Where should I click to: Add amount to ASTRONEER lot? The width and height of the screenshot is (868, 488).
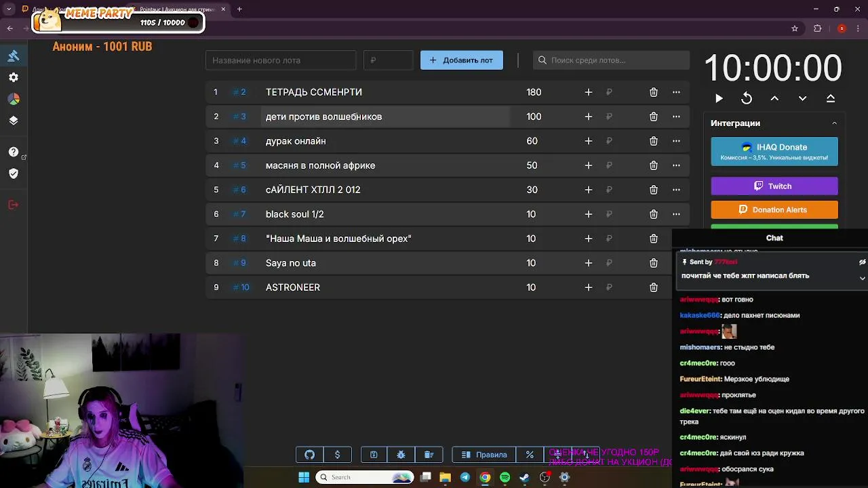click(x=589, y=287)
